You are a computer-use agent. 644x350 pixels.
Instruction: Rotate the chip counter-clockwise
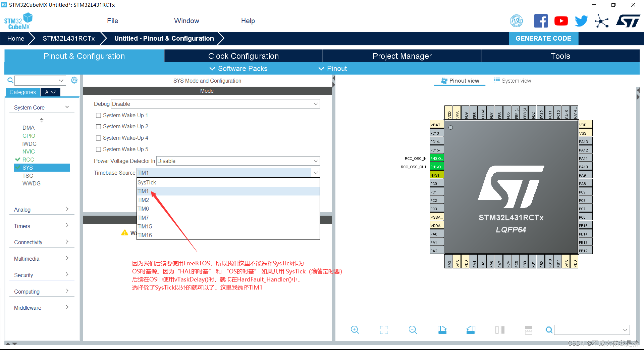tap(471, 330)
